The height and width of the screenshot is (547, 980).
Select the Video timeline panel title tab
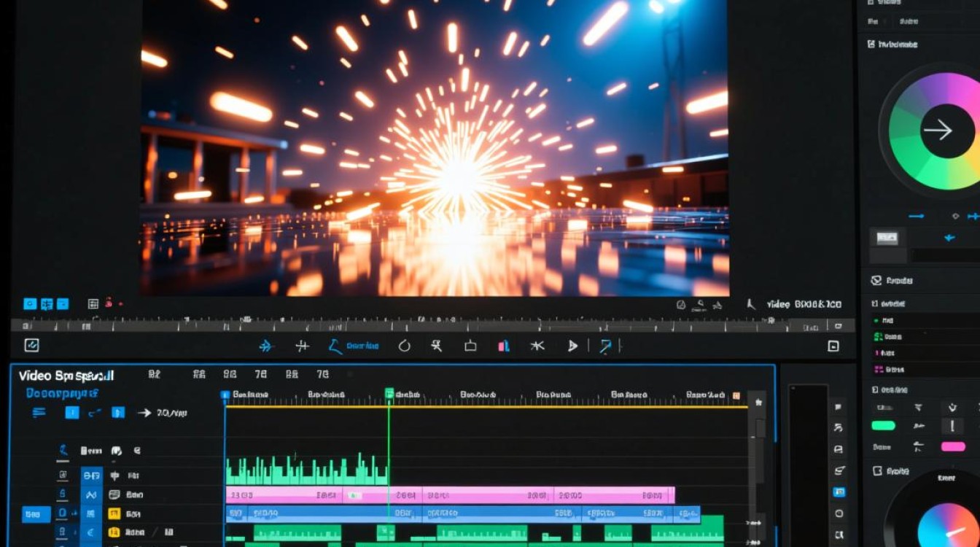(x=66, y=376)
